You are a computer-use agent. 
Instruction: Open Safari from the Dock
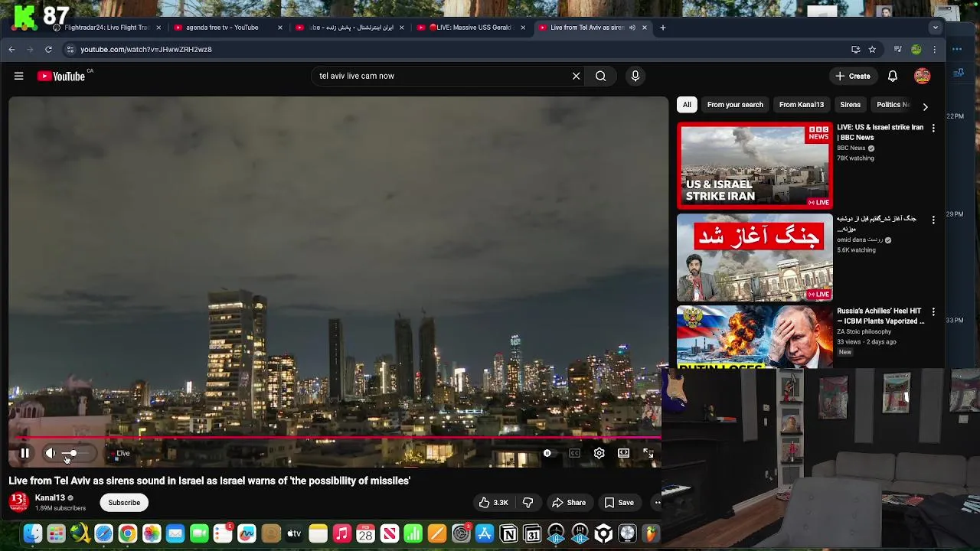pyautogui.click(x=103, y=533)
